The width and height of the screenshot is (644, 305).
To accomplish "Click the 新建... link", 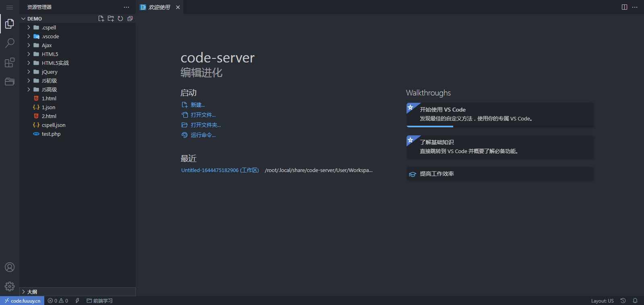I will coord(194,105).
